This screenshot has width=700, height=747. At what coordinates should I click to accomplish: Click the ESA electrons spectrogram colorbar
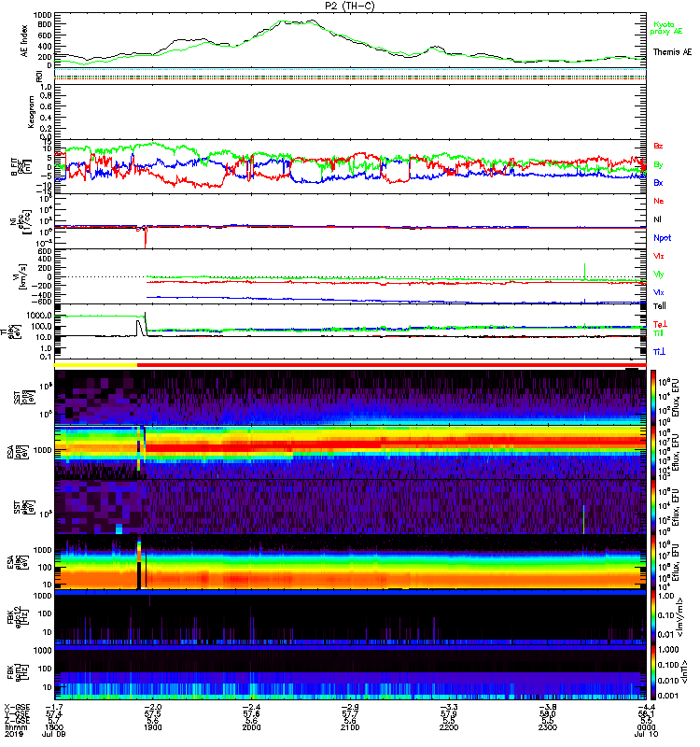pyautogui.click(x=653, y=562)
